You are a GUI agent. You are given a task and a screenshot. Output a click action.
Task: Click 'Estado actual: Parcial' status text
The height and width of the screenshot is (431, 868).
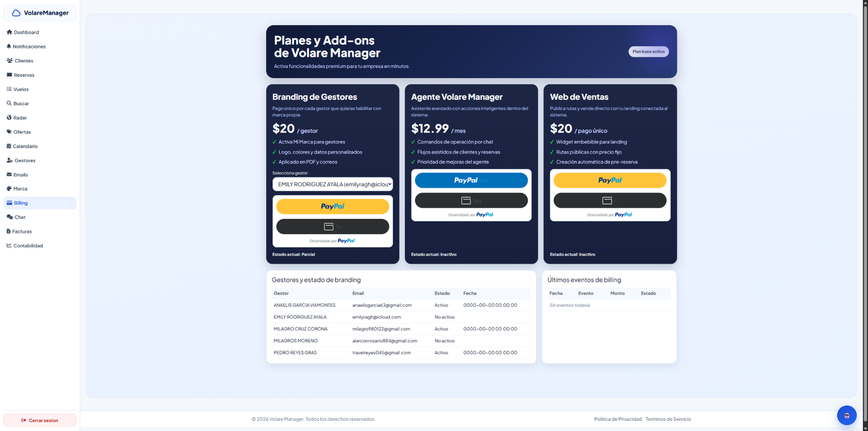tap(293, 254)
